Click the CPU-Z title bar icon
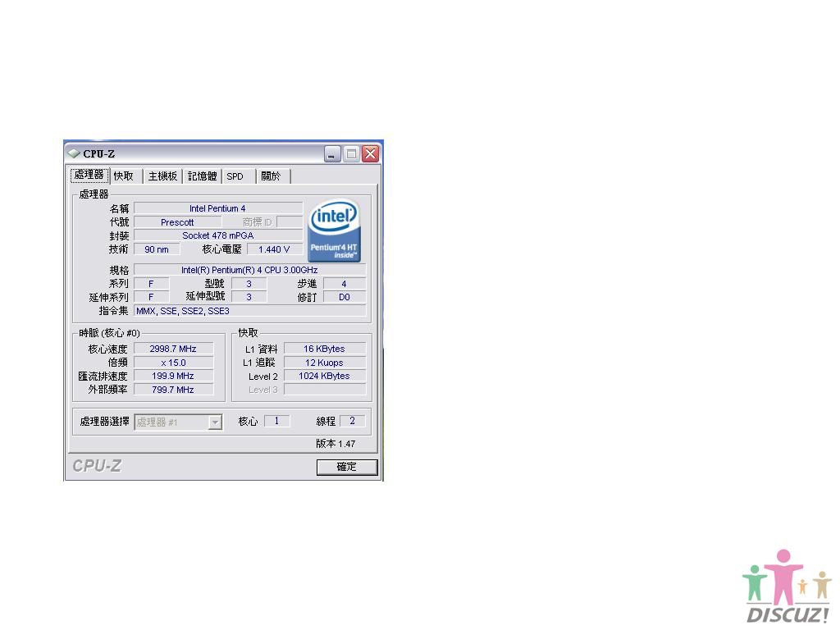Image resolution: width=840 pixels, height=630 pixels. (x=74, y=153)
